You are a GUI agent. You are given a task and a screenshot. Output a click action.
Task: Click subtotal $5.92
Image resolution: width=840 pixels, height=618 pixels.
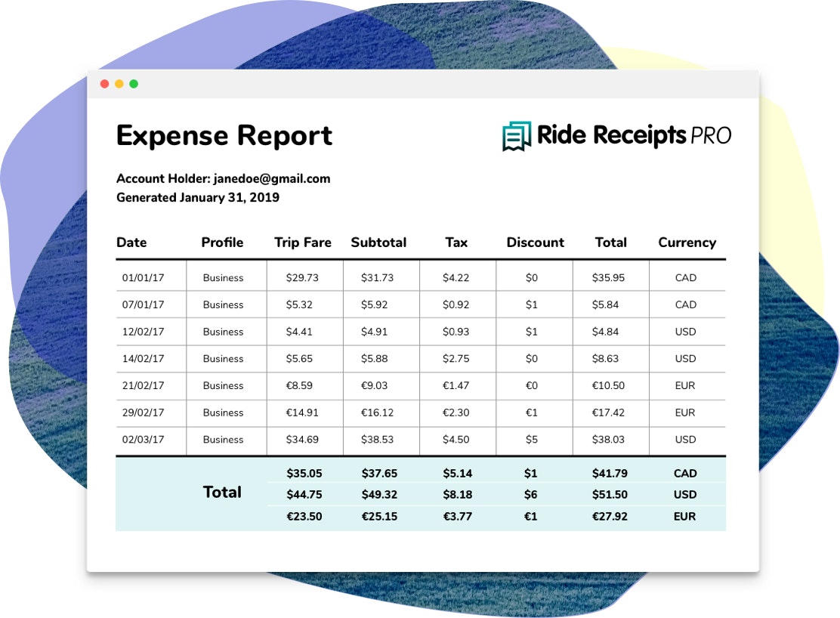[374, 304]
